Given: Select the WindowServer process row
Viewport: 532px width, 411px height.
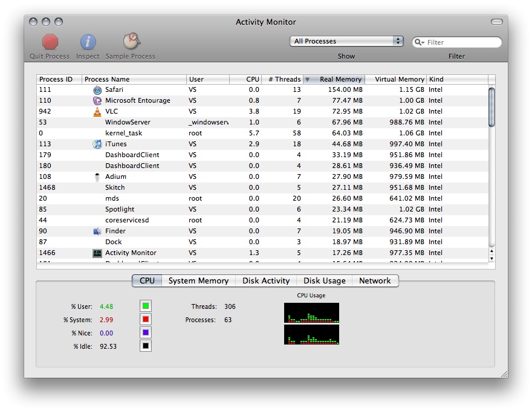Looking at the screenshot, I should coord(262,123).
